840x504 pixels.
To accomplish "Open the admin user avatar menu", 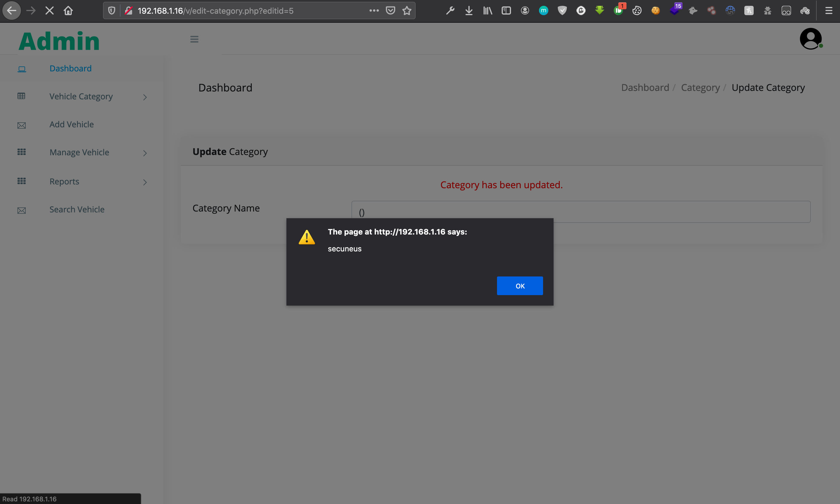I will click(811, 39).
